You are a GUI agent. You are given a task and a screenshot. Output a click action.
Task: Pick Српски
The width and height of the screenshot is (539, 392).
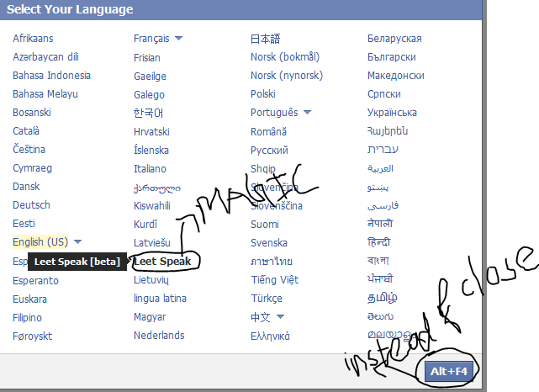coord(384,94)
